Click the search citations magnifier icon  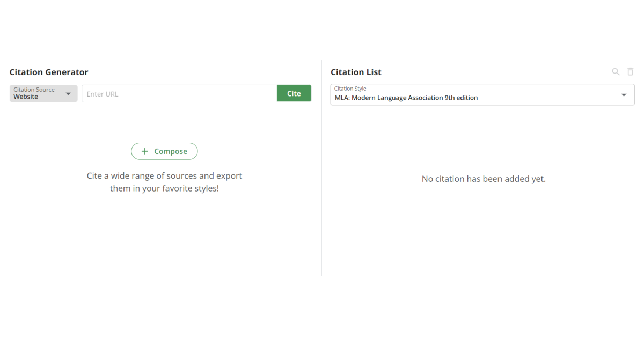click(x=616, y=72)
